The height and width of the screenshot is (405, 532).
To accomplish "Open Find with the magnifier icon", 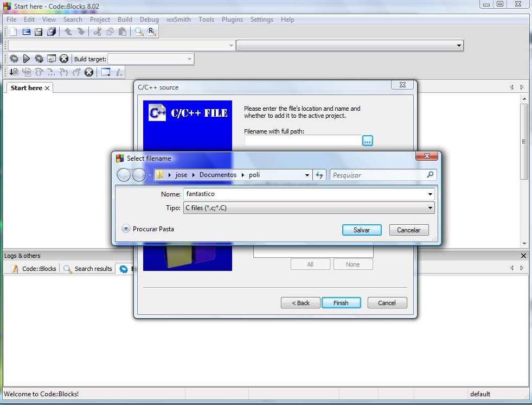I will click(x=139, y=32).
